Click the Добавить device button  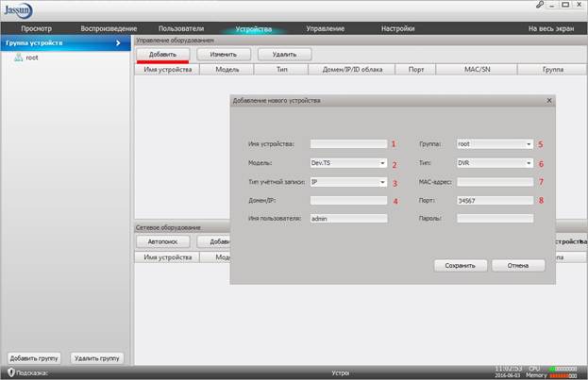click(162, 55)
